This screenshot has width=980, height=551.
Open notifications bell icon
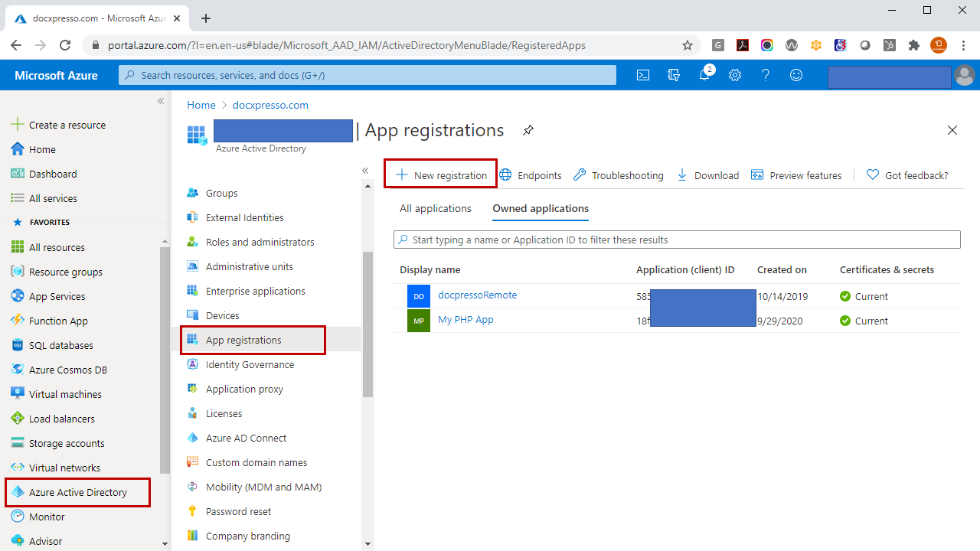(705, 75)
